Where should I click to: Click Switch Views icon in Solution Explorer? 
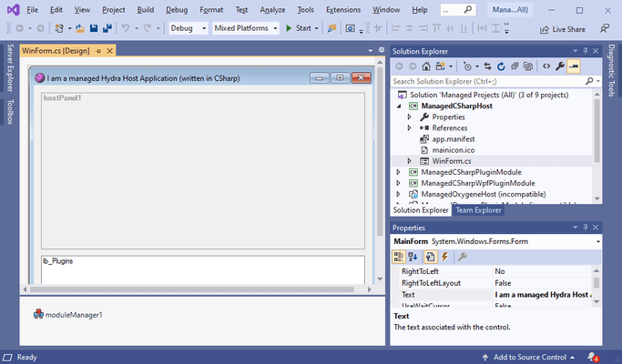pyautogui.click(x=440, y=66)
